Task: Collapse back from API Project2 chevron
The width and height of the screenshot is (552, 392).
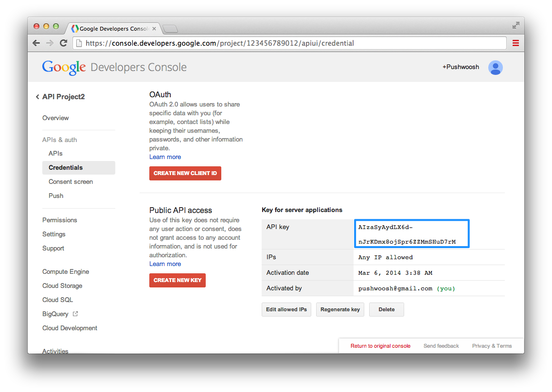Action: point(37,96)
